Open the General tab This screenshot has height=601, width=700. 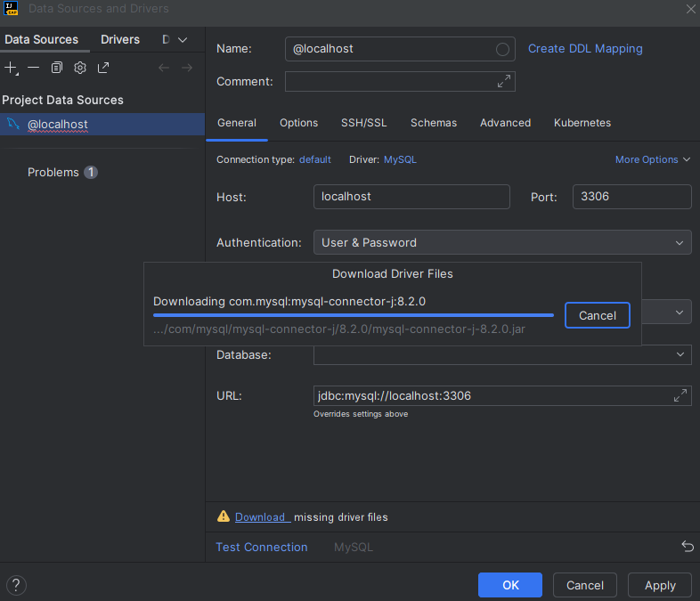(237, 123)
